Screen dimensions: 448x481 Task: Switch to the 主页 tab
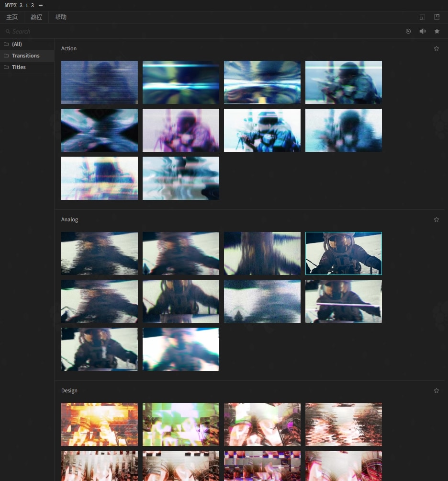(x=12, y=17)
